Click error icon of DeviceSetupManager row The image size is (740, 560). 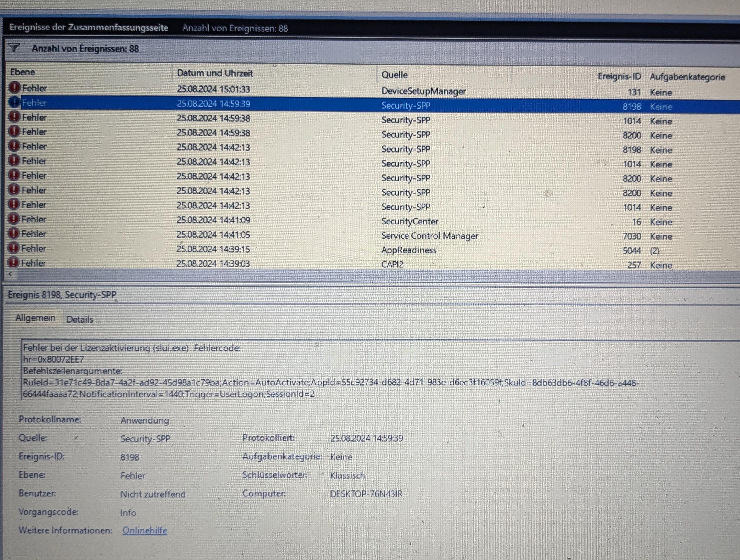pos(14,88)
